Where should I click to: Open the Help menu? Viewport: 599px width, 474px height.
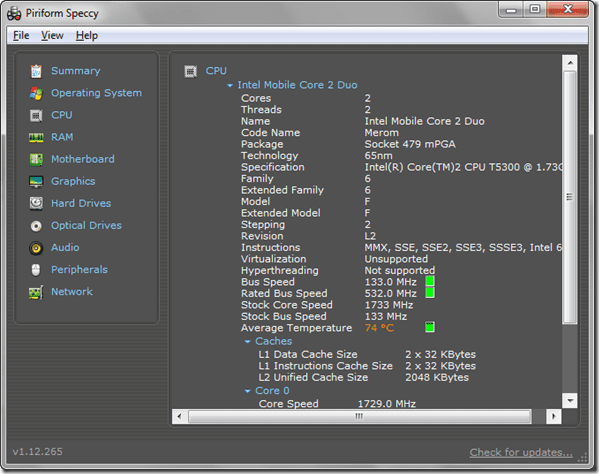click(87, 36)
